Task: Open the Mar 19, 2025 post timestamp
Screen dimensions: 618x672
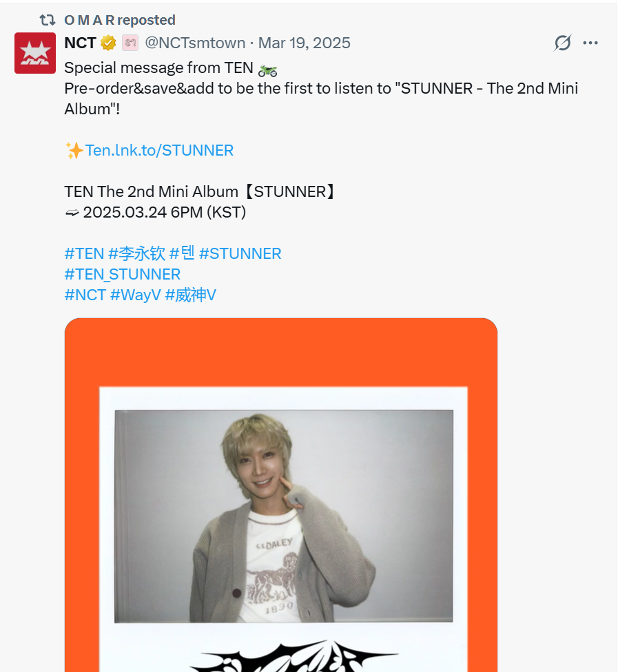Action: (x=305, y=43)
